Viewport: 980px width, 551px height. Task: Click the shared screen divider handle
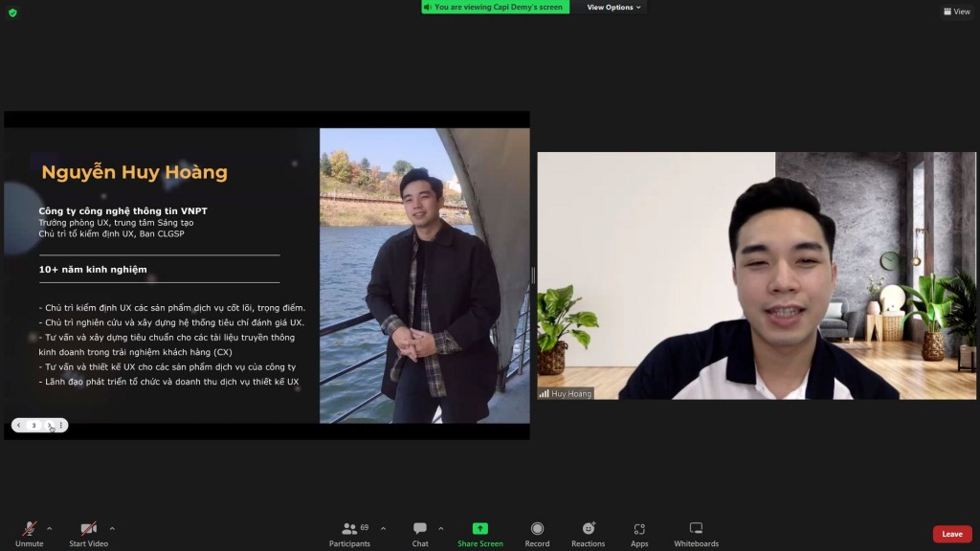(533, 275)
